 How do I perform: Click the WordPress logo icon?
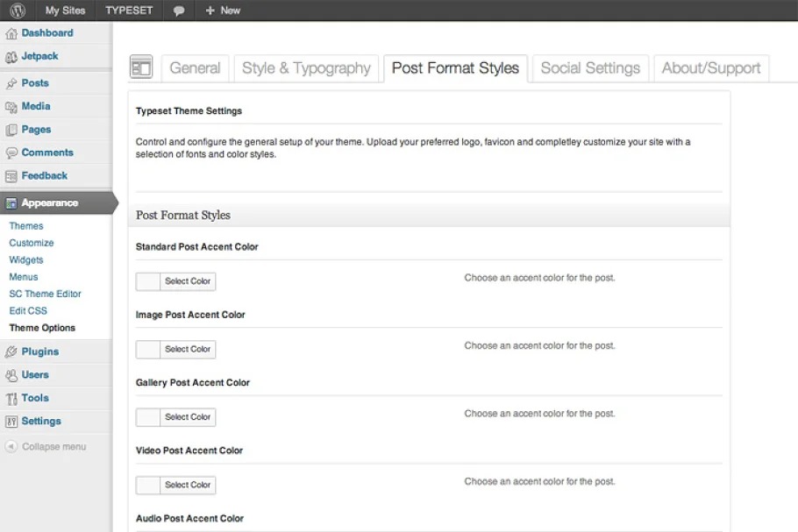[x=18, y=11]
